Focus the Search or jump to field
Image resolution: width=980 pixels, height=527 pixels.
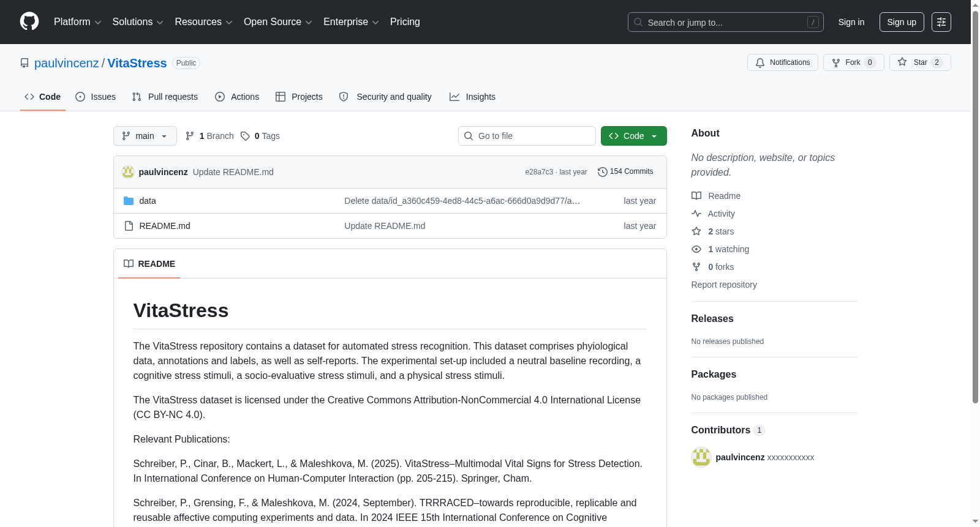click(726, 22)
